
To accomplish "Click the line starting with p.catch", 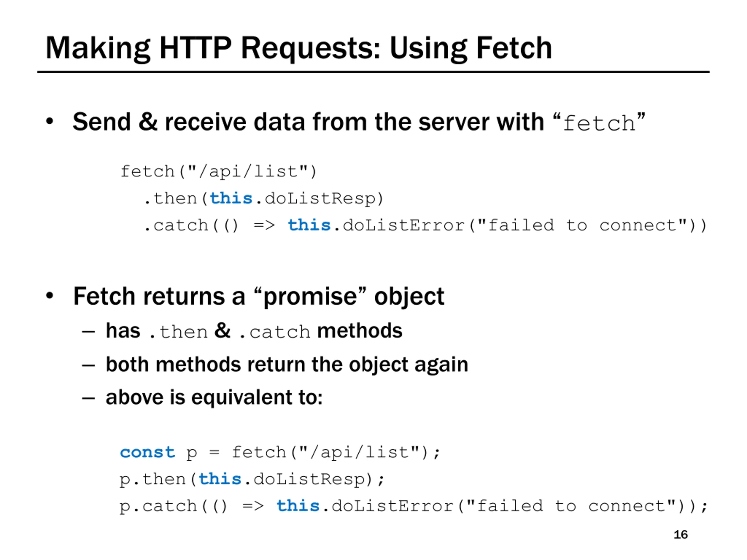I will coord(413,506).
